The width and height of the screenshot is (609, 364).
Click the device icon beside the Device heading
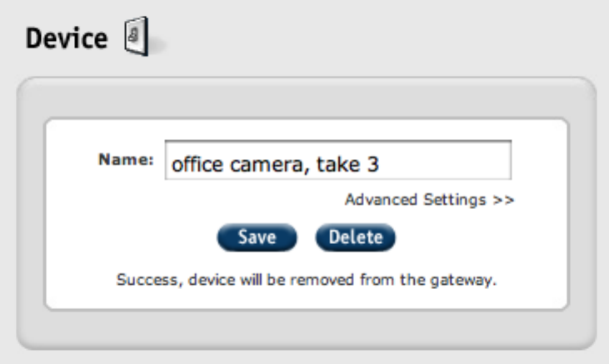[x=138, y=38]
